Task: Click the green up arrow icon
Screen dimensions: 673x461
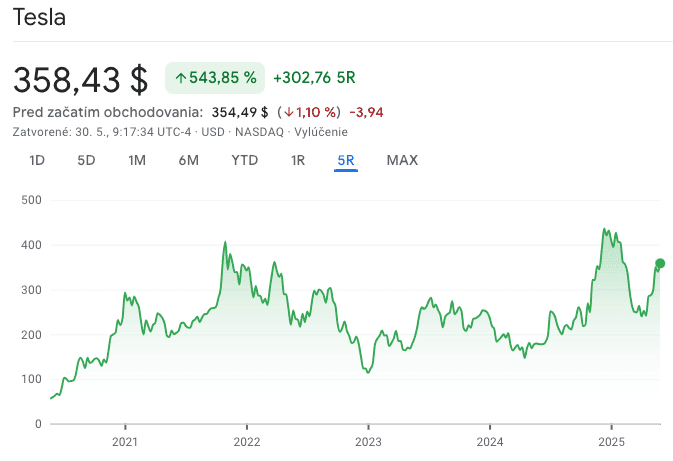Action: click(x=181, y=77)
